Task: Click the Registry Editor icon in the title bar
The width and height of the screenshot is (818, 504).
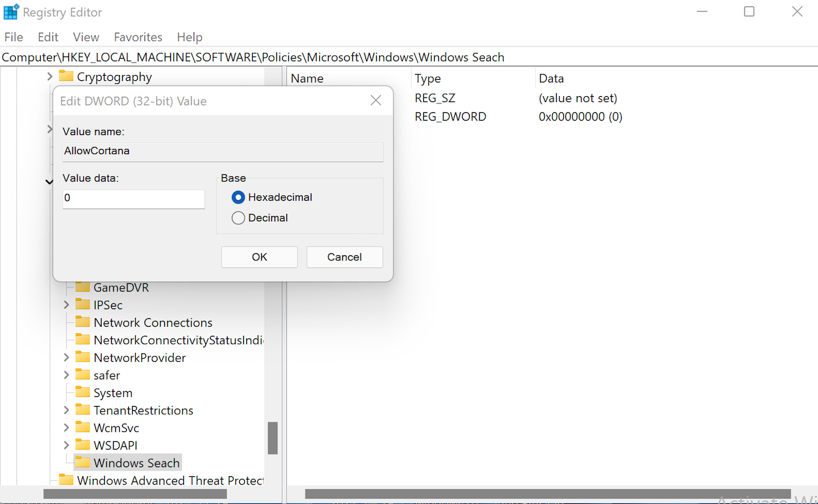Action: (x=10, y=11)
